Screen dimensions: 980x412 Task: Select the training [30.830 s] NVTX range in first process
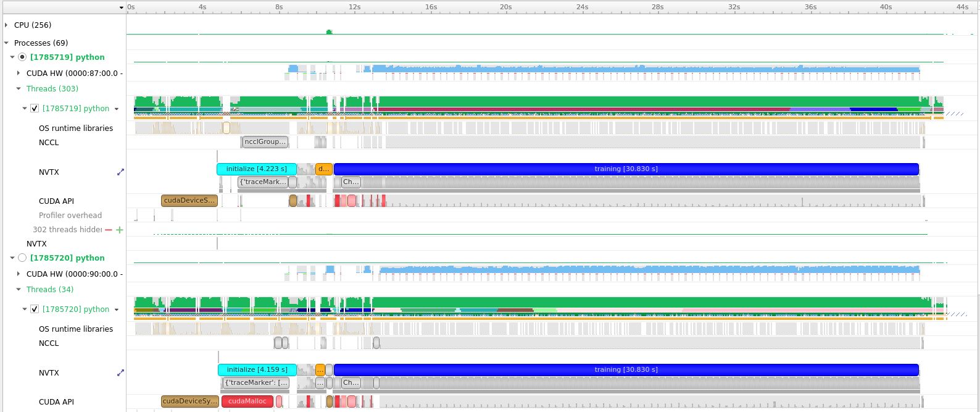pos(626,169)
